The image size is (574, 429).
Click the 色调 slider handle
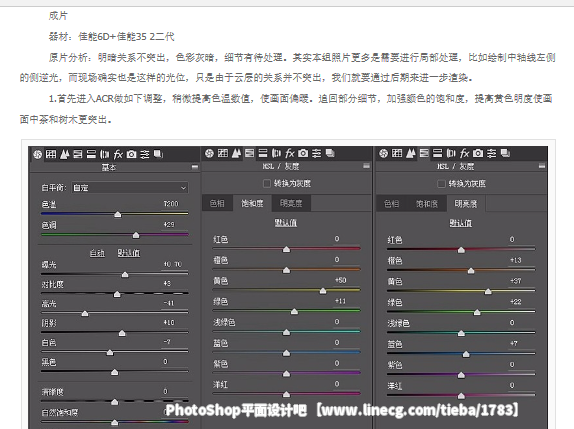point(136,235)
